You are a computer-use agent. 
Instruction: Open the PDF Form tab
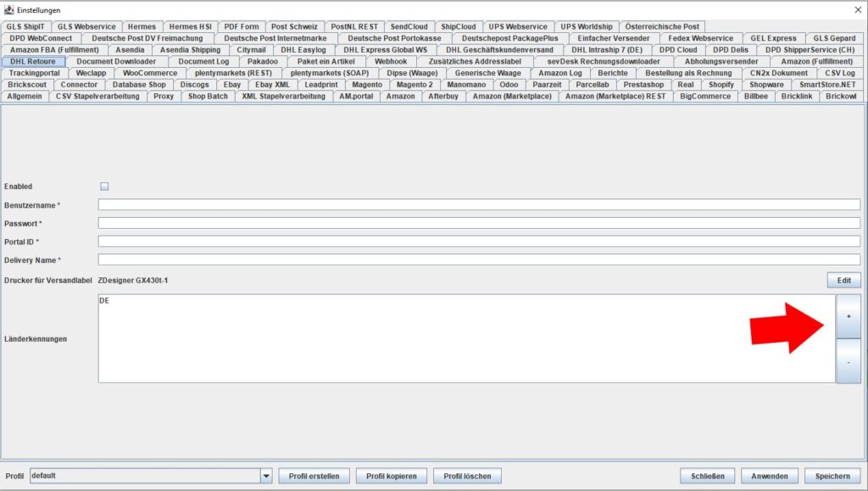pos(242,26)
